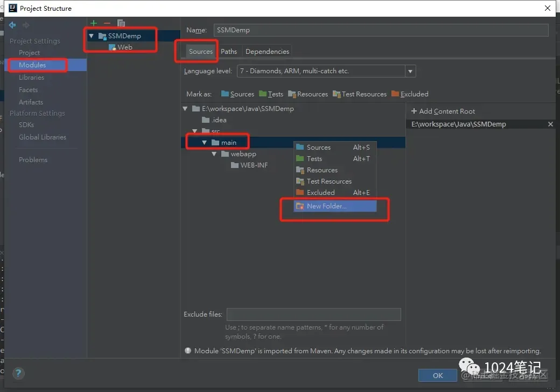The image size is (560, 392).
Task: Select Artifacts in Project Settings
Action: coord(31,102)
